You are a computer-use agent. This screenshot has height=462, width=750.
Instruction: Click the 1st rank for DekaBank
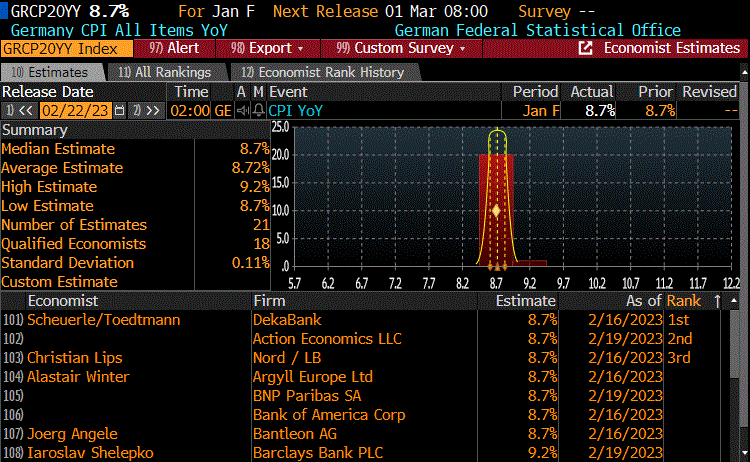(678, 320)
